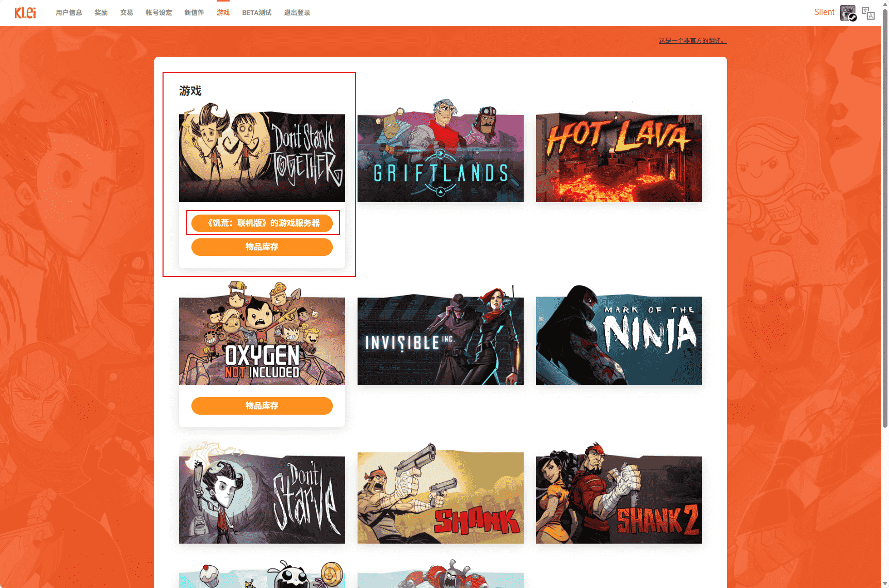Click 物品库存 under Don't Starve Together
This screenshot has height=588, width=889.
(262, 247)
